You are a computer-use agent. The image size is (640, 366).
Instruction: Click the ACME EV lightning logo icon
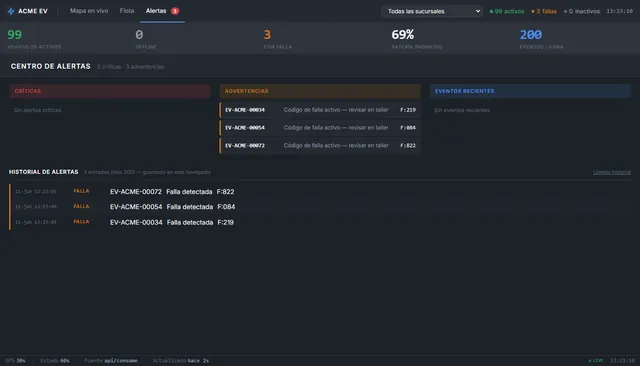(x=11, y=11)
